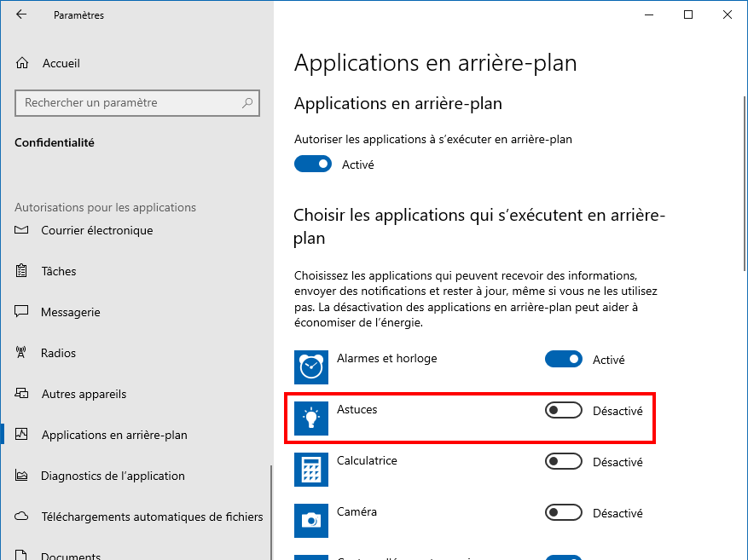748x560 pixels.
Task: Enable the Astuces background toggle
Action: click(x=563, y=410)
